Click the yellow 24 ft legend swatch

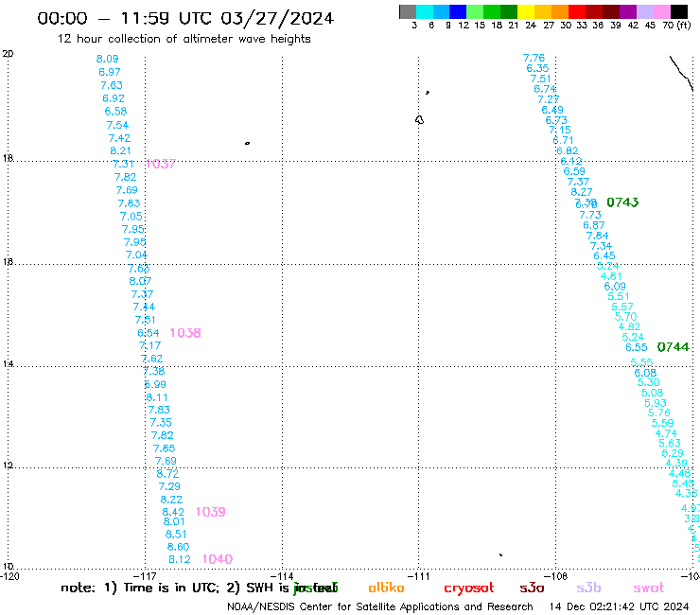(526, 11)
